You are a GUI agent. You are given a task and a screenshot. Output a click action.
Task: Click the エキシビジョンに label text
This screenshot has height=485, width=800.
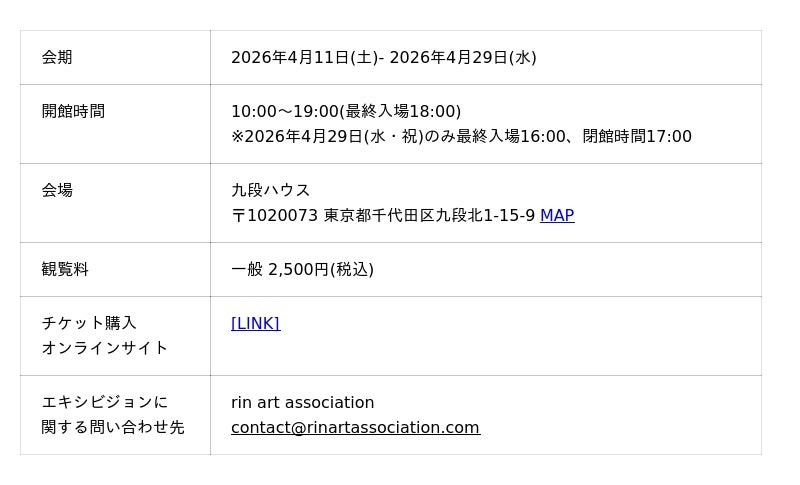click(x=105, y=402)
